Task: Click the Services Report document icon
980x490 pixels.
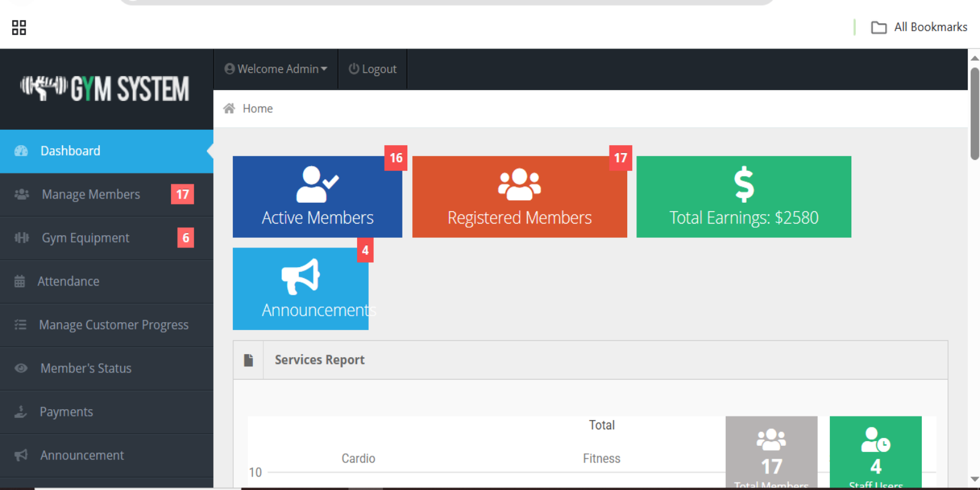Action: tap(248, 360)
